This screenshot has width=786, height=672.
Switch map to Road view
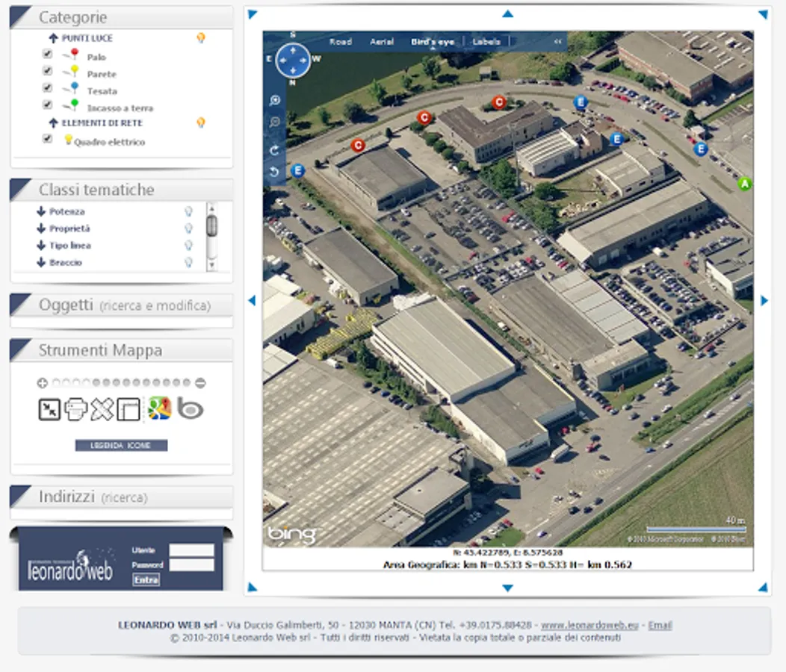(x=341, y=42)
